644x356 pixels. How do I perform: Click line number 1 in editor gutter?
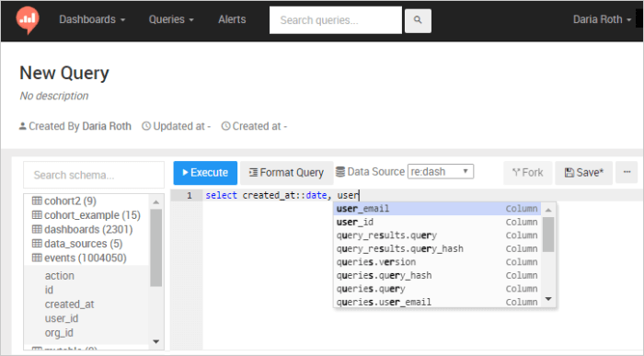coord(190,195)
